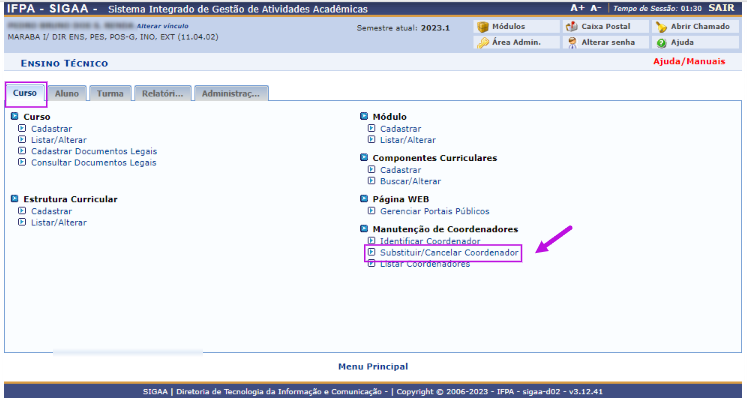Click SAIR to log out

(x=721, y=8)
